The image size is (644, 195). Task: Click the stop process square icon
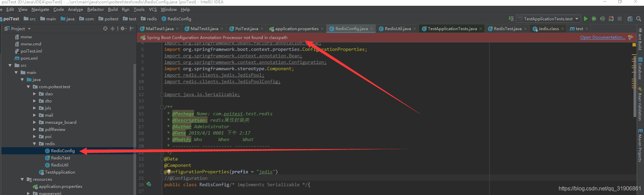[x=620, y=19]
